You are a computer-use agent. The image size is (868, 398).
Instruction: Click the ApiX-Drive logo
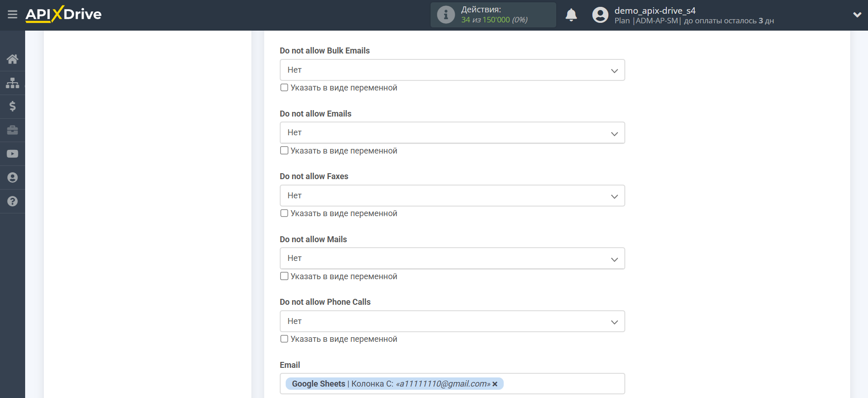[x=64, y=14]
